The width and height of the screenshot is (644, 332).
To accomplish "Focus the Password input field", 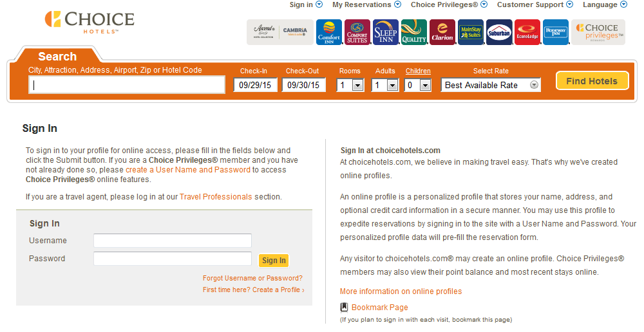I will [x=173, y=259].
